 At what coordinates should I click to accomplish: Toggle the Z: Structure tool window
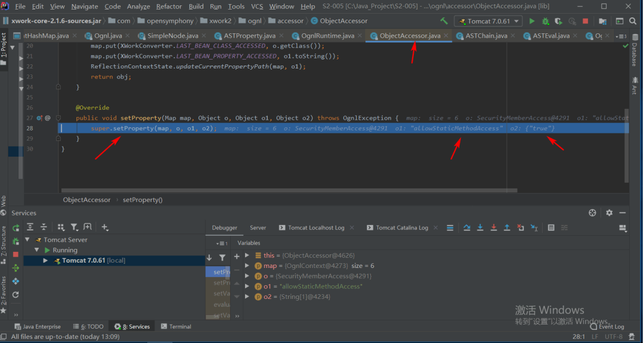(x=4, y=245)
